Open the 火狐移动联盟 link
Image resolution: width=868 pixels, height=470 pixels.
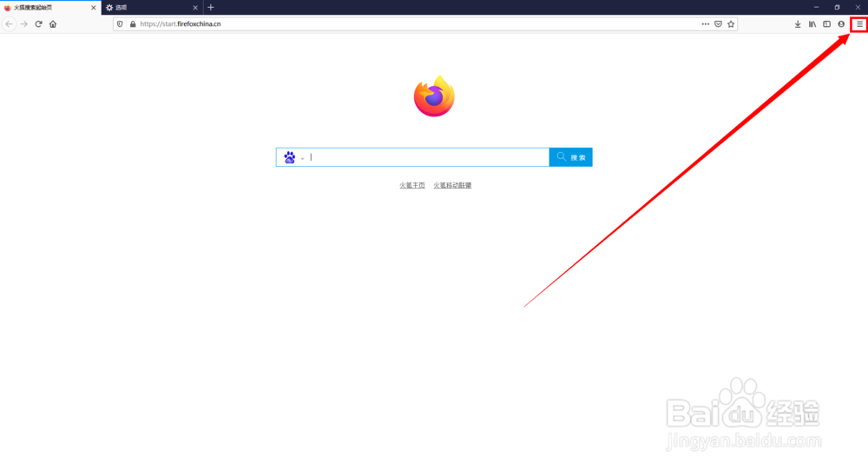(x=452, y=185)
